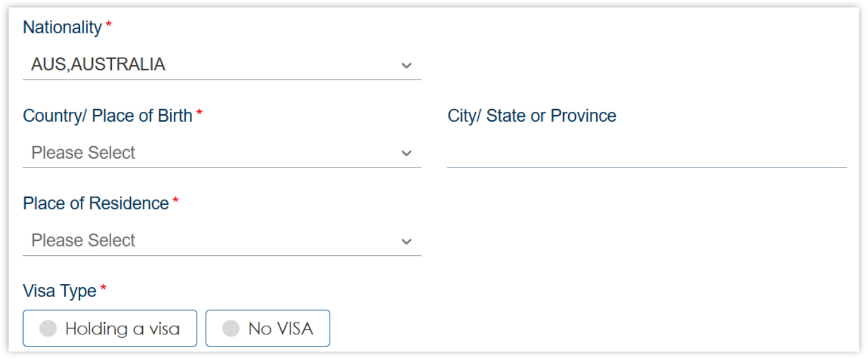Click the Country/ Place of Birth label

[107, 116]
